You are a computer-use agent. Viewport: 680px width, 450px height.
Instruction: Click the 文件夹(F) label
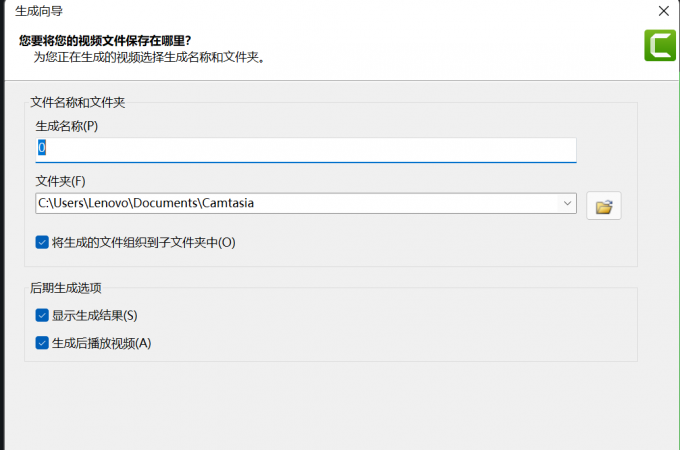(61, 181)
